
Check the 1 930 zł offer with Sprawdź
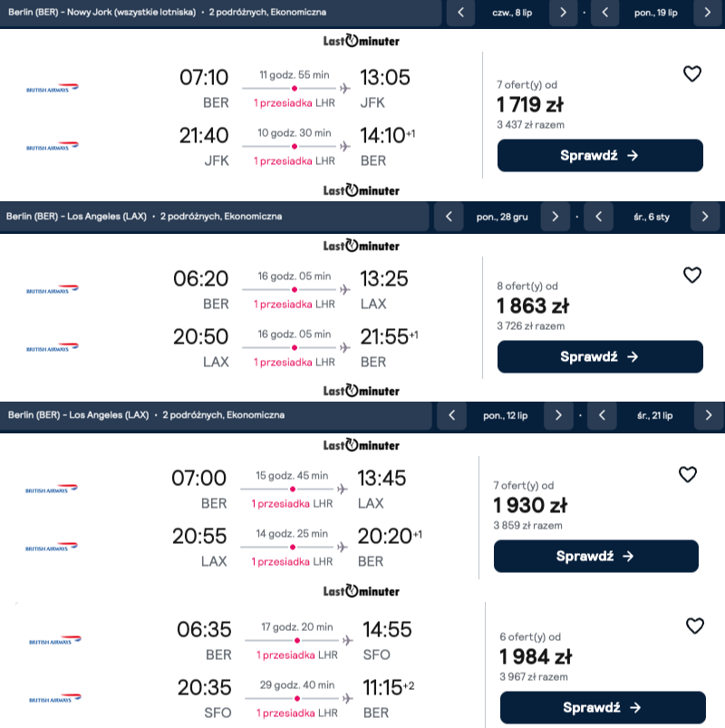point(596,557)
